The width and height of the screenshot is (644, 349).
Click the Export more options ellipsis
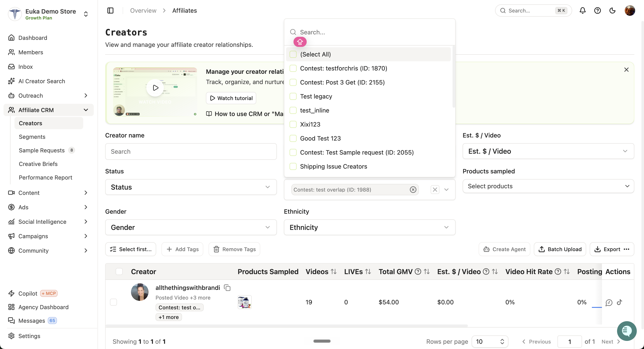pyautogui.click(x=626, y=249)
